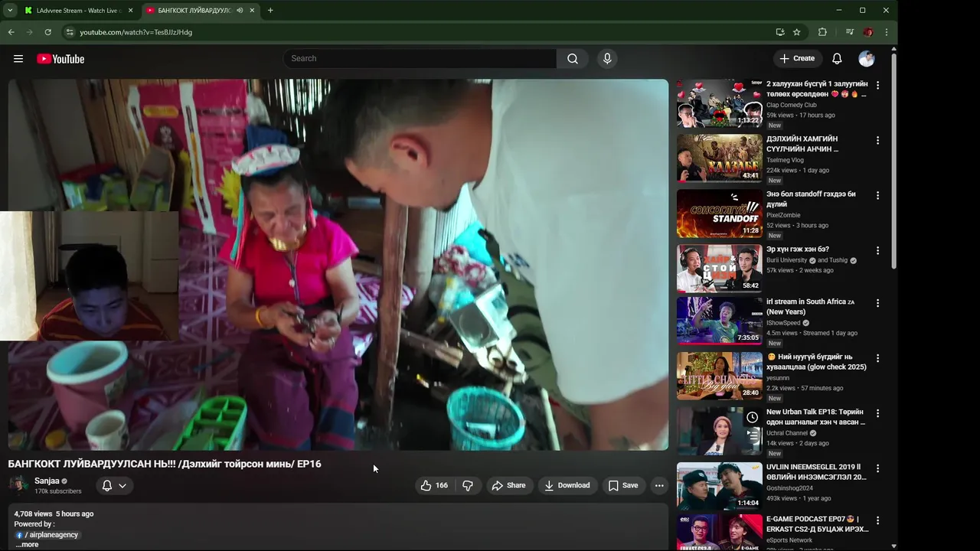
Task: Open the tab search dropdown arrow
Action: point(10,10)
